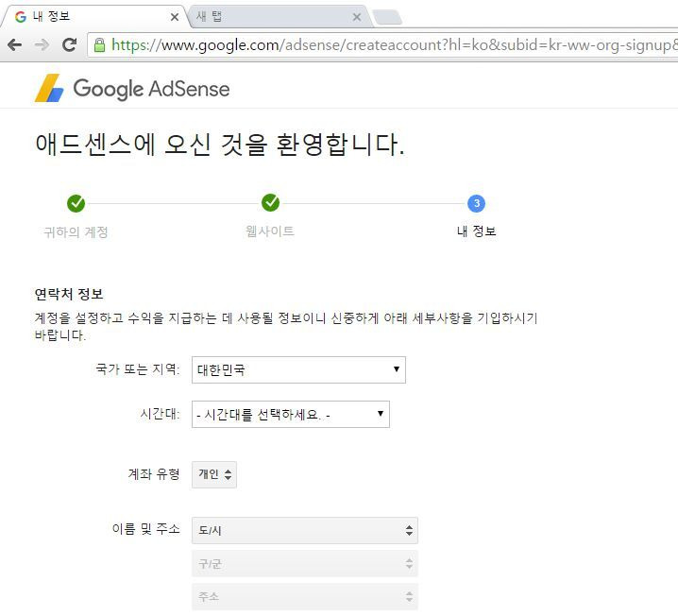Click the browser forward arrow
This screenshot has width=678, height=616.
pos(42,44)
